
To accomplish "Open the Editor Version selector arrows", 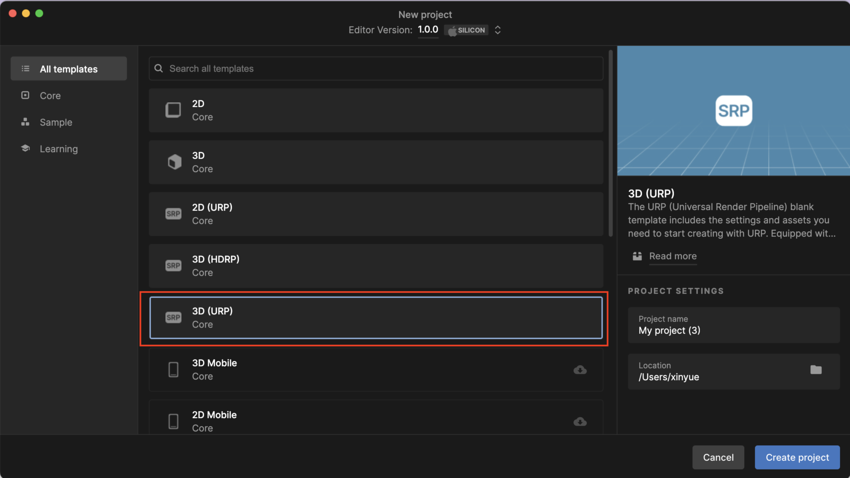I will [x=498, y=30].
